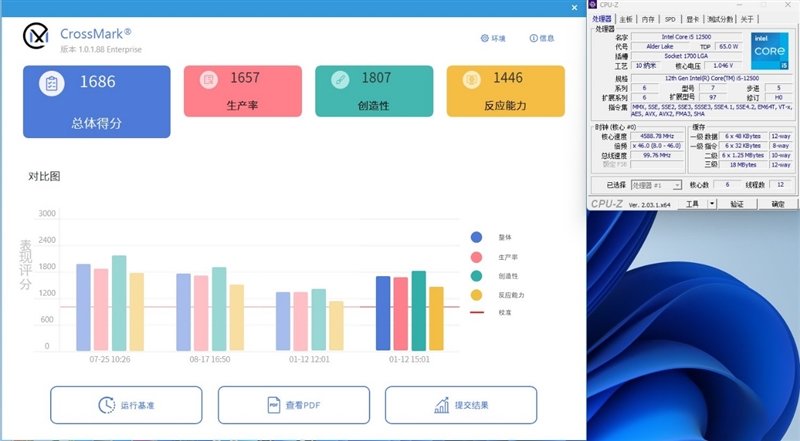This screenshot has height=441, width=800.
Task: Click the 99.76 MHz bus speed field
Action: pyautogui.click(x=658, y=155)
